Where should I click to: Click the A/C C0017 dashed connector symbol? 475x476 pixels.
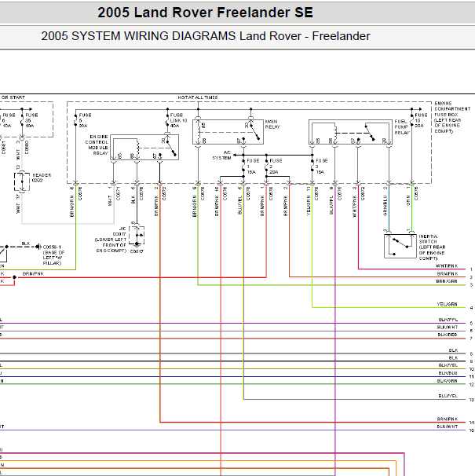pos(137,235)
